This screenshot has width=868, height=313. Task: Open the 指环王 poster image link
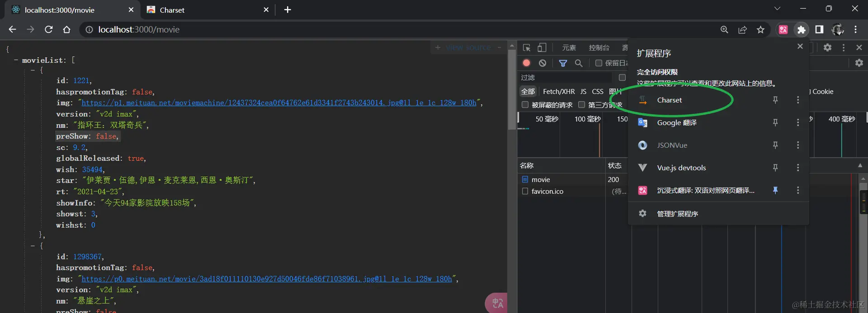click(279, 103)
